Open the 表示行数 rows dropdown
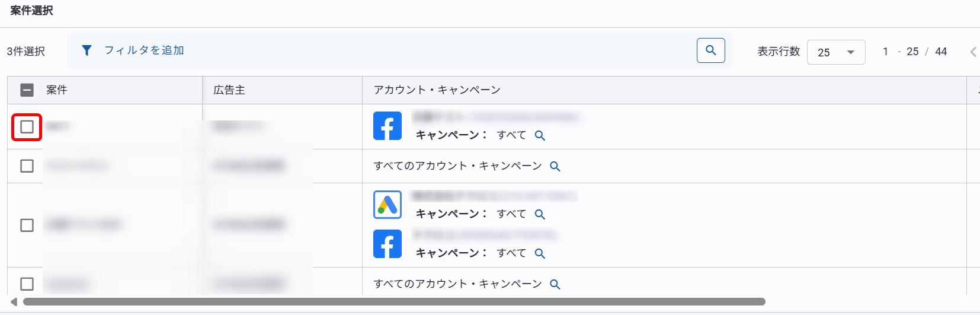The image size is (980, 315). pyautogui.click(x=835, y=52)
